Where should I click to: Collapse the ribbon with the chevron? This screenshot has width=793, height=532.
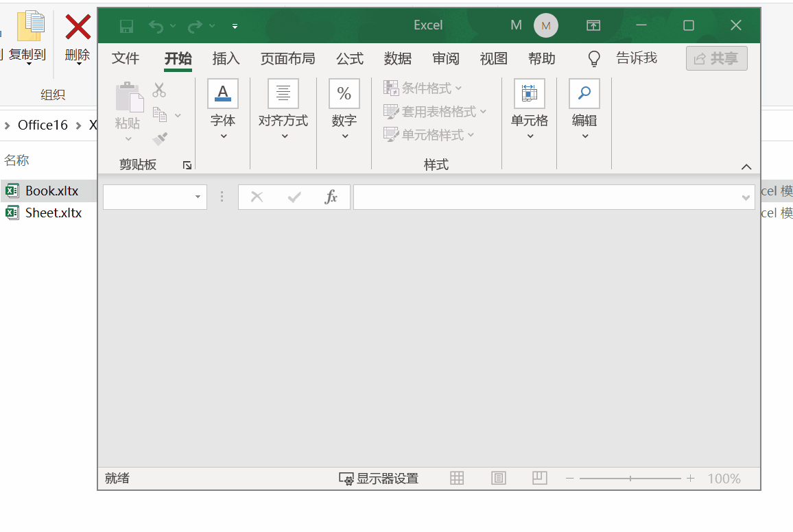coord(746,167)
